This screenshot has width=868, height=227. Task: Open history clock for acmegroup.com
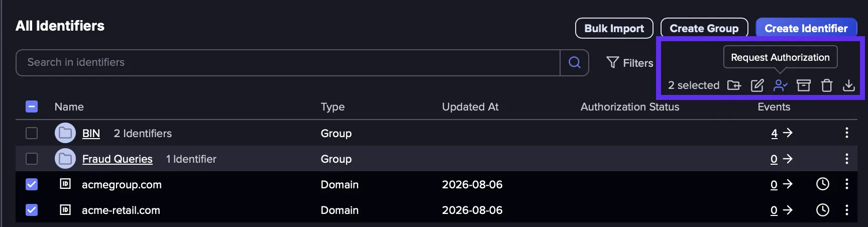click(823, 184)
